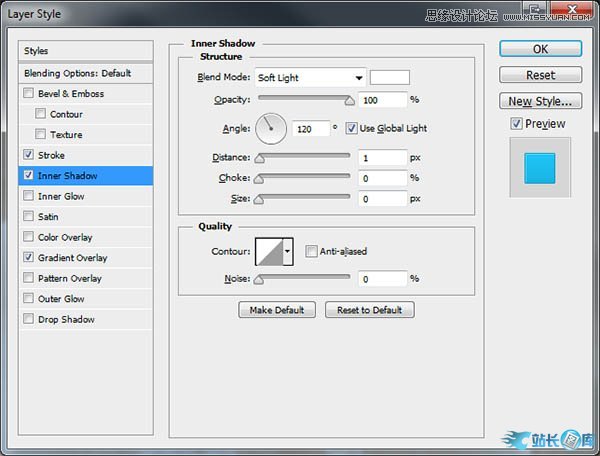Click the New Style... button

(x=540, y=101)
